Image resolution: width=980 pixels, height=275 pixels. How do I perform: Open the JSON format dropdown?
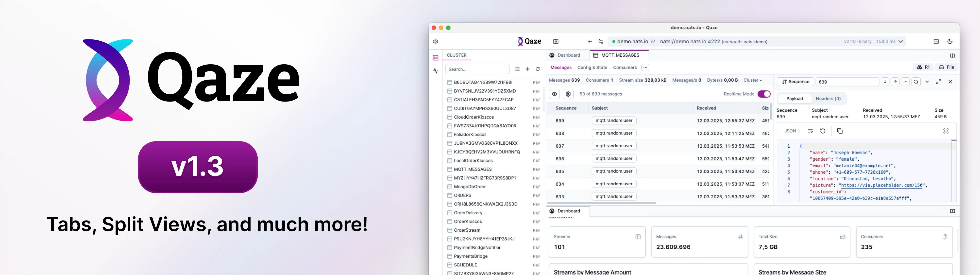tap(792, 131)
